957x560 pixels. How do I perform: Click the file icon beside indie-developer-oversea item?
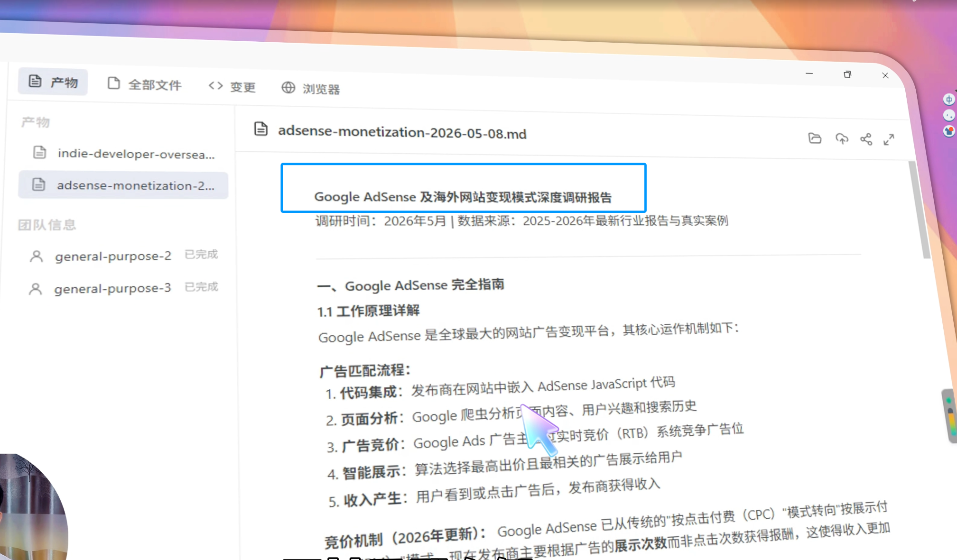(x=39, y=152)
